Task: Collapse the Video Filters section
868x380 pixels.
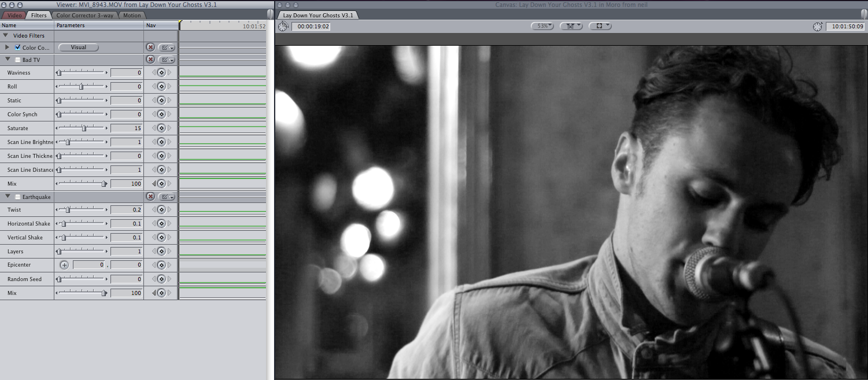Action: click(x=6, y=35)
